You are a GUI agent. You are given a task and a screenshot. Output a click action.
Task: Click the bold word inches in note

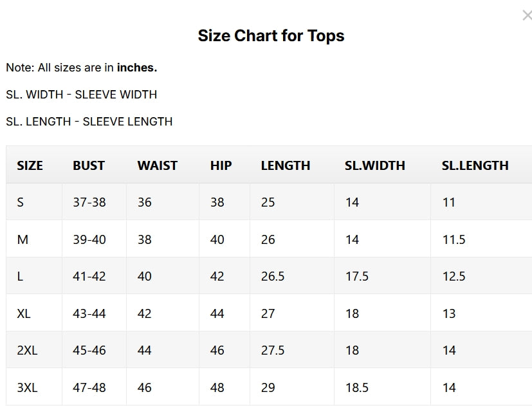pyautogui.click(x=137, y=68)
